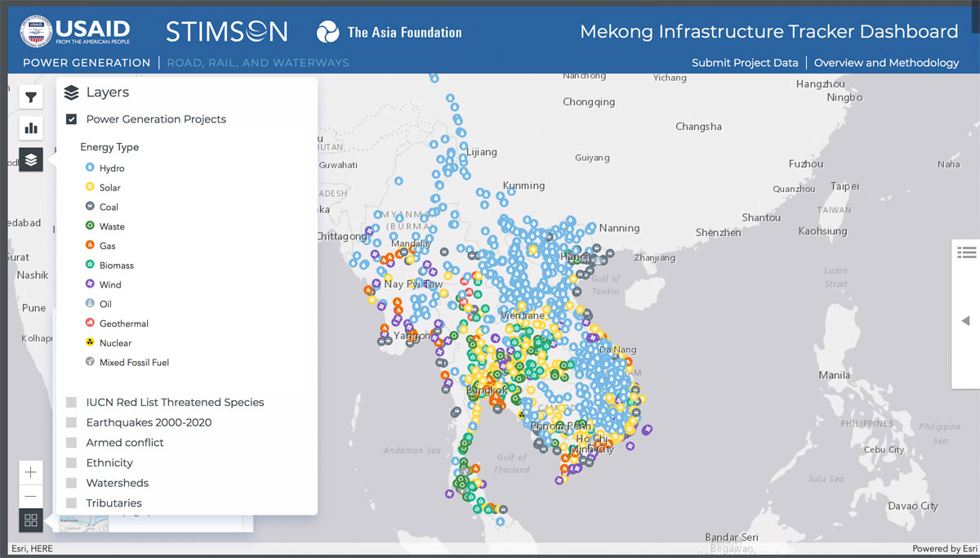Click the Stimson logo
980x558 pixels.
tap(226, 32)
